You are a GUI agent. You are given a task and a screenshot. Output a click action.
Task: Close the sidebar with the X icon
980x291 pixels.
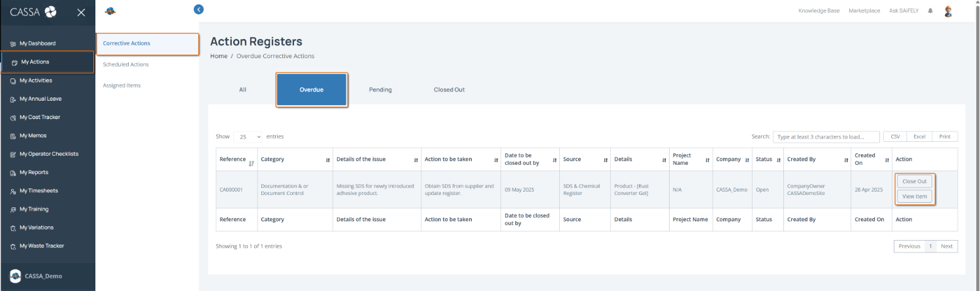pos(81,12)
